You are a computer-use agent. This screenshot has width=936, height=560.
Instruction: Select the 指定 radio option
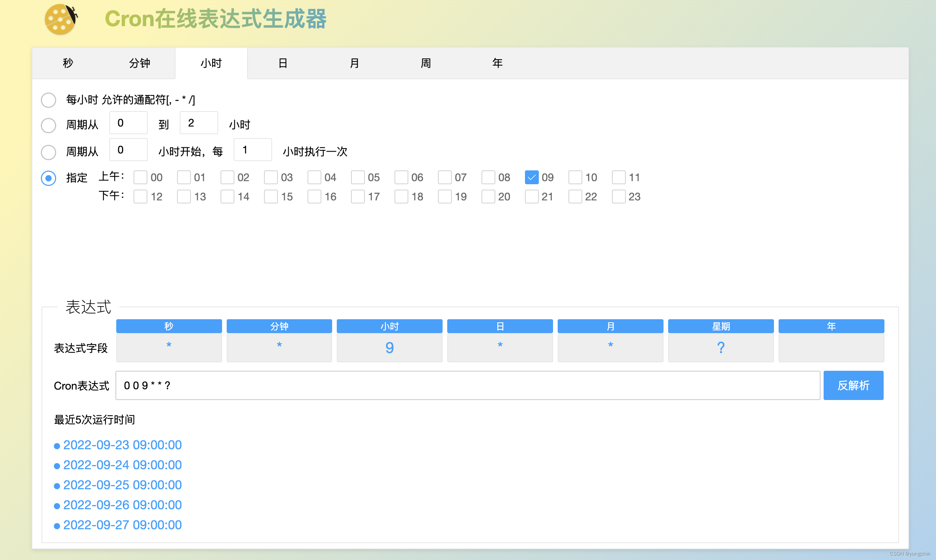pos(48,178)
